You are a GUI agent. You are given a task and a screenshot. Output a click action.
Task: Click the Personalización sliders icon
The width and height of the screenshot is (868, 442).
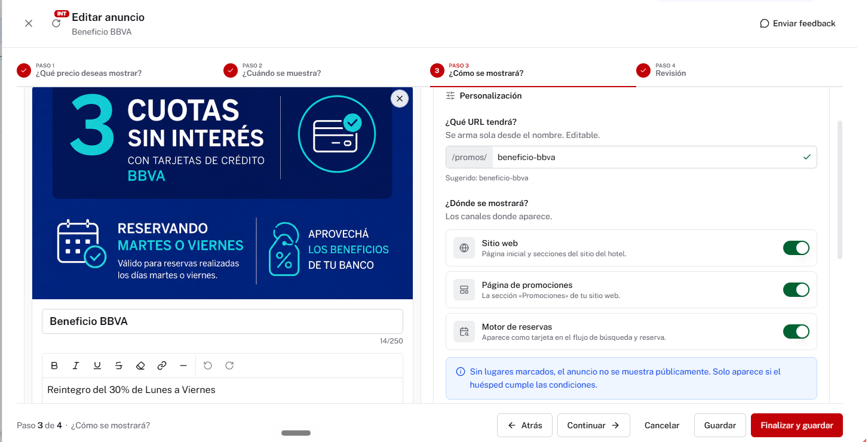[x=450, y=96]
